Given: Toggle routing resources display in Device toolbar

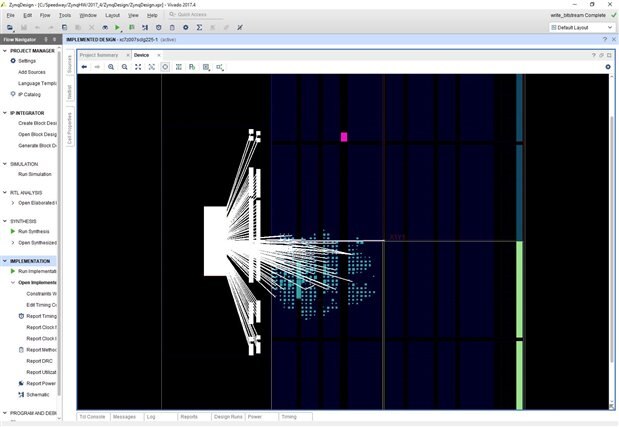Looking at the screenshot, I should (x=178, y=67).
